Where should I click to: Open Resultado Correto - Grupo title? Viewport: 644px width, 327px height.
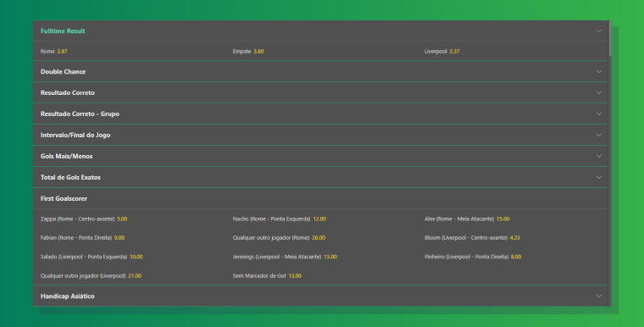pos(80,114)
